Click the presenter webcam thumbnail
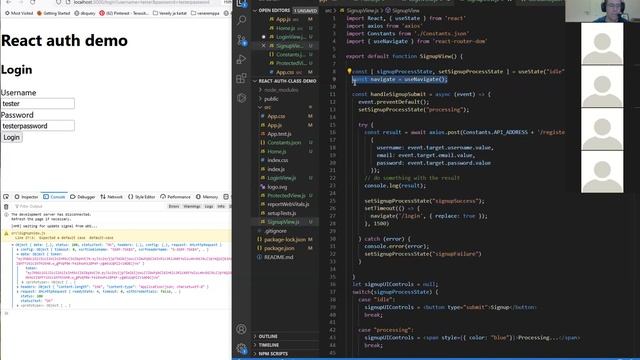The image size is (640, 360). tap(602, 11)
